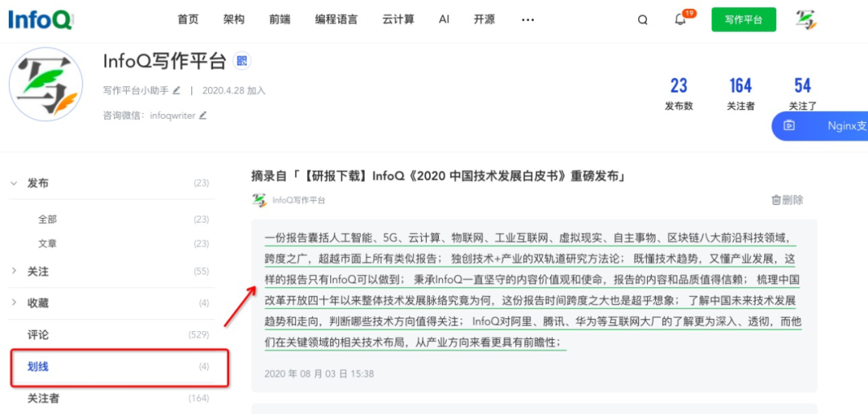
Task: Edit the 写作平台小助手 bio pencil icon
Action: 176,90
